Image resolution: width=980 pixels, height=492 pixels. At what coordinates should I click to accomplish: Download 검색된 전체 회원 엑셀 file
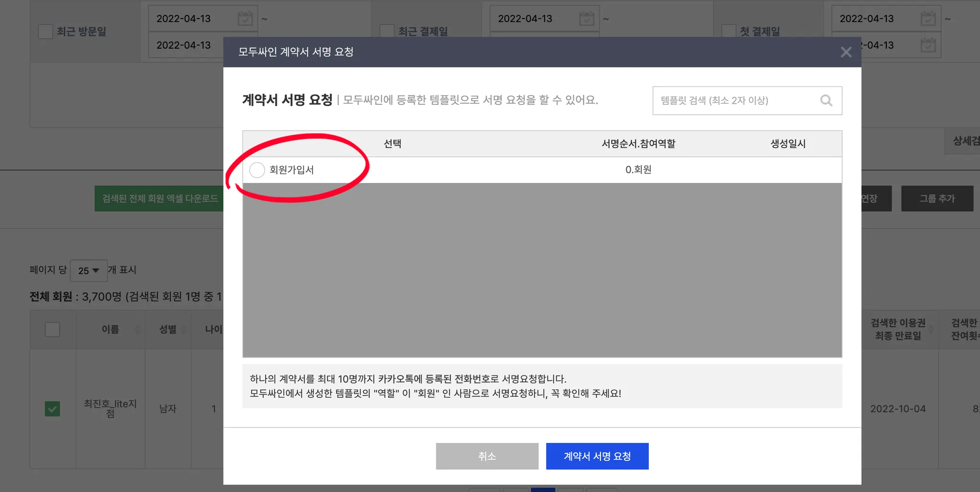click(x=160, y=198)
